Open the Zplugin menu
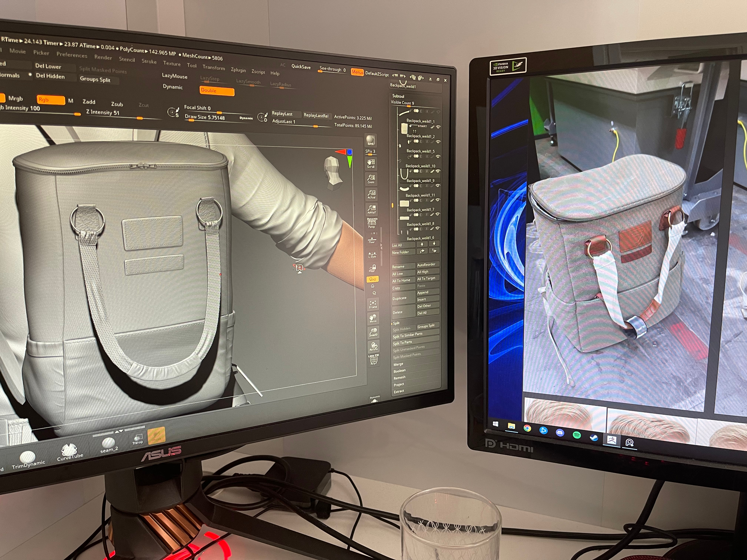The height and width of the screenshot is (560, 747). click(238, 70)
